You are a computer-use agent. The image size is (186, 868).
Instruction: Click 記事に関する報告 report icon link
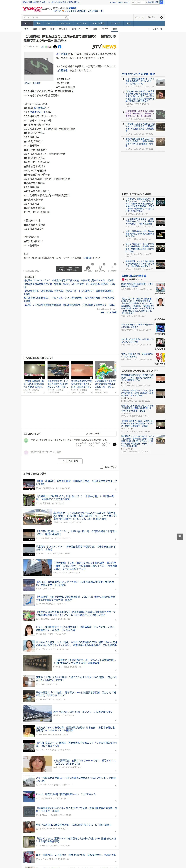pos(32,271)
